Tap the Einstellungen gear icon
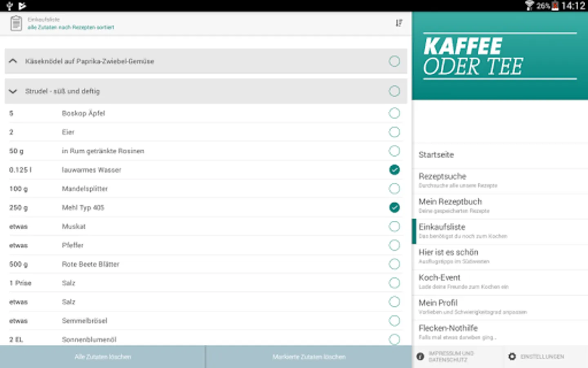The height and width of the screenshot is (368, 588). [512, 357]
